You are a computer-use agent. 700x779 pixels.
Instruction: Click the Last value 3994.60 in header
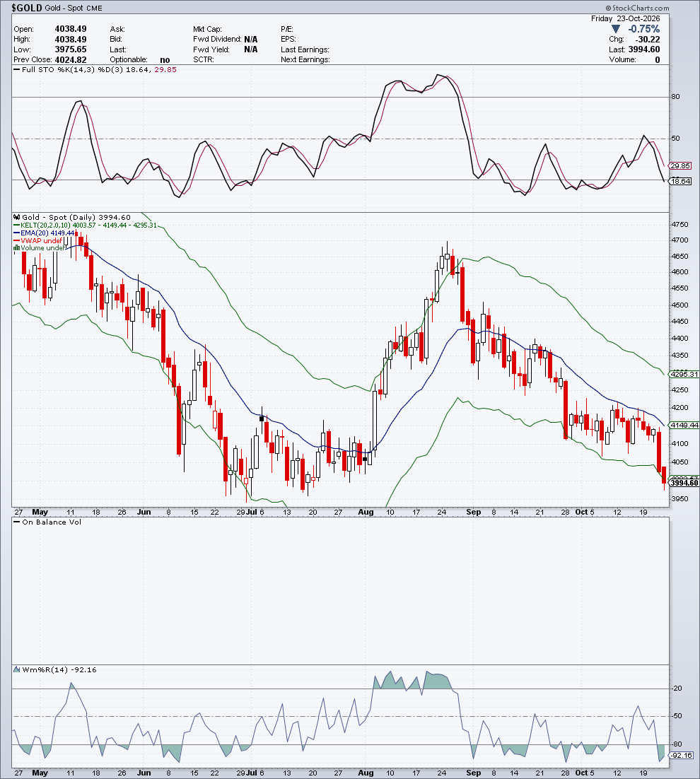click(644, 49)
